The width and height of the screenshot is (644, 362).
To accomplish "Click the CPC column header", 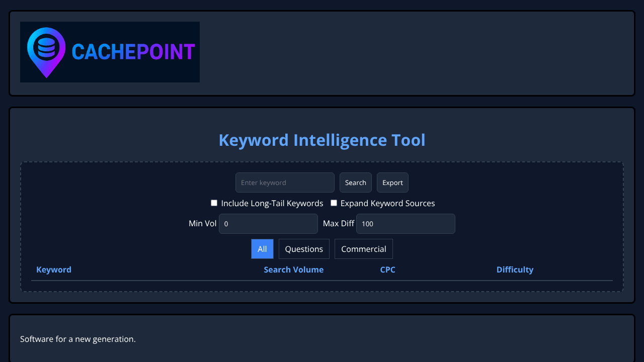I will coord(388,269).
